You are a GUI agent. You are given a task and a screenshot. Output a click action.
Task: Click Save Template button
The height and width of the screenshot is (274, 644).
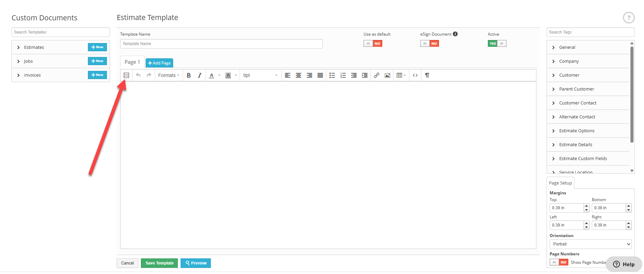point(159,263)
